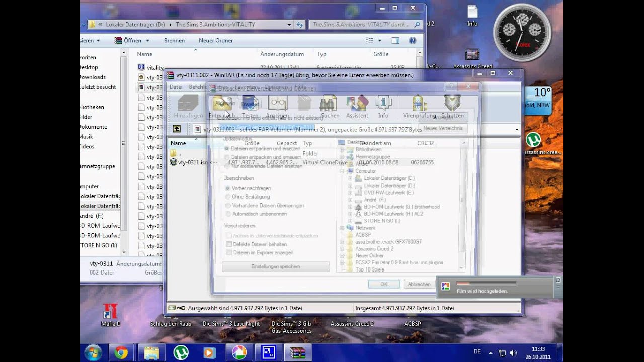Open Chrome from the taskbar

pyautogui.click(x=121, y=352)
